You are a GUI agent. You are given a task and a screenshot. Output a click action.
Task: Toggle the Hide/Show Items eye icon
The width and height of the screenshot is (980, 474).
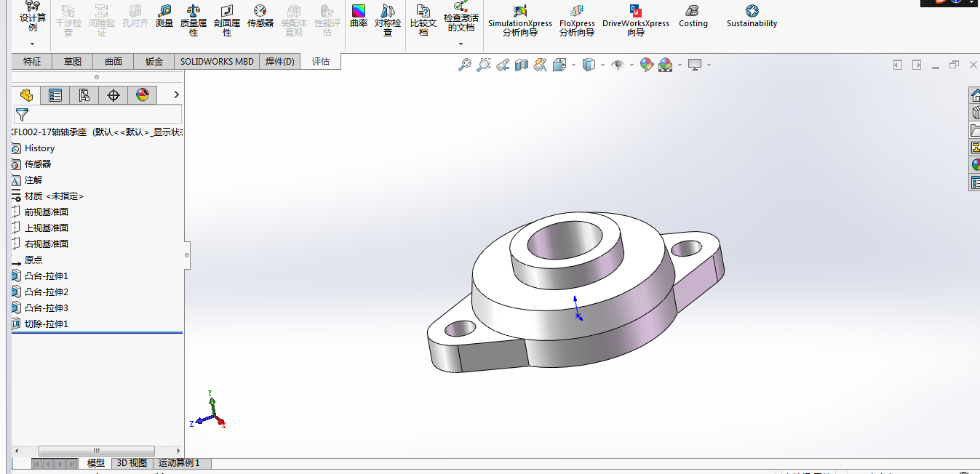click(x=618, y=65)
